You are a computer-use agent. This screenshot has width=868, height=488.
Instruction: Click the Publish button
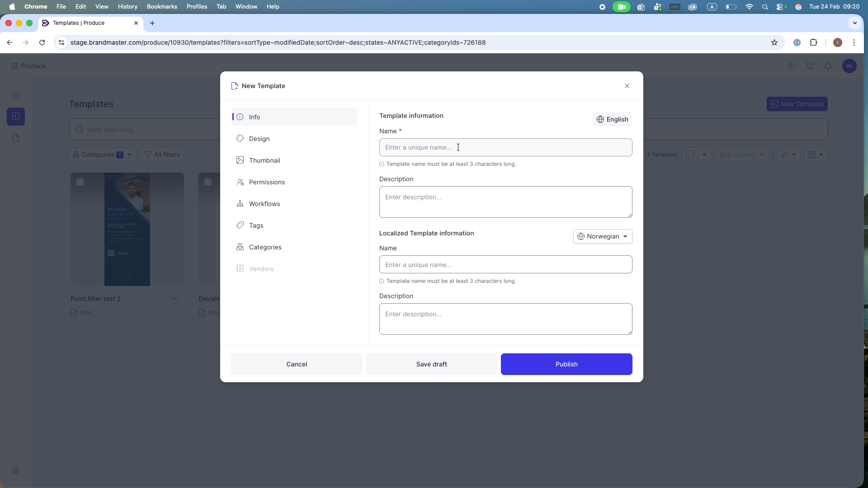tap(566, 364)
